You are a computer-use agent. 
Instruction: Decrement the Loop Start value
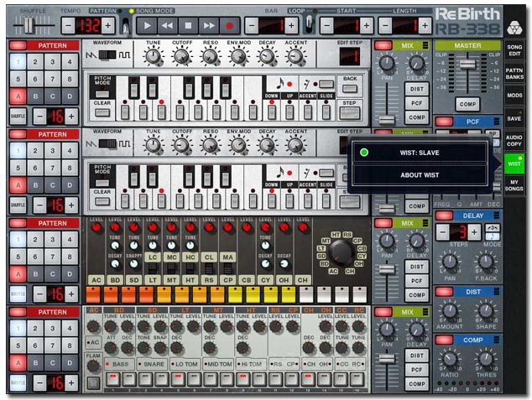pyautogui.click(x=326, y=26)
